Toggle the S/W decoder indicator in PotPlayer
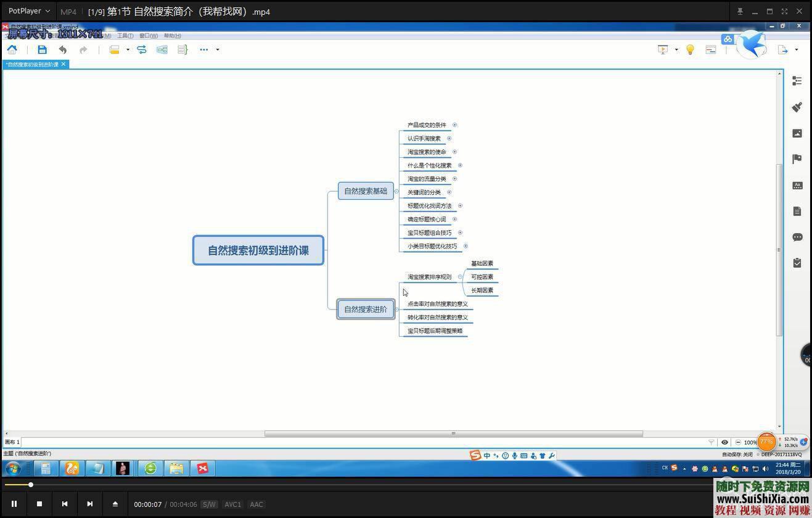This screenshot has height=518, width=812. point(209,504)
